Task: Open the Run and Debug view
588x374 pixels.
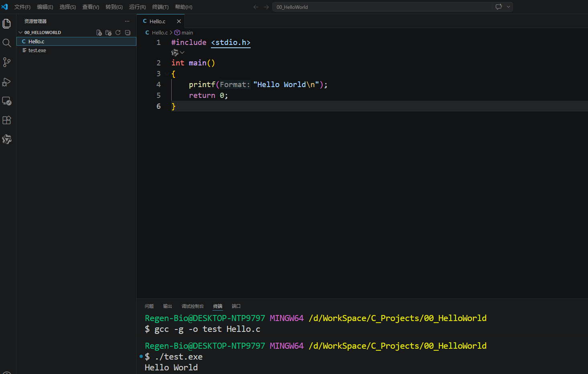Action: point(7,82)
